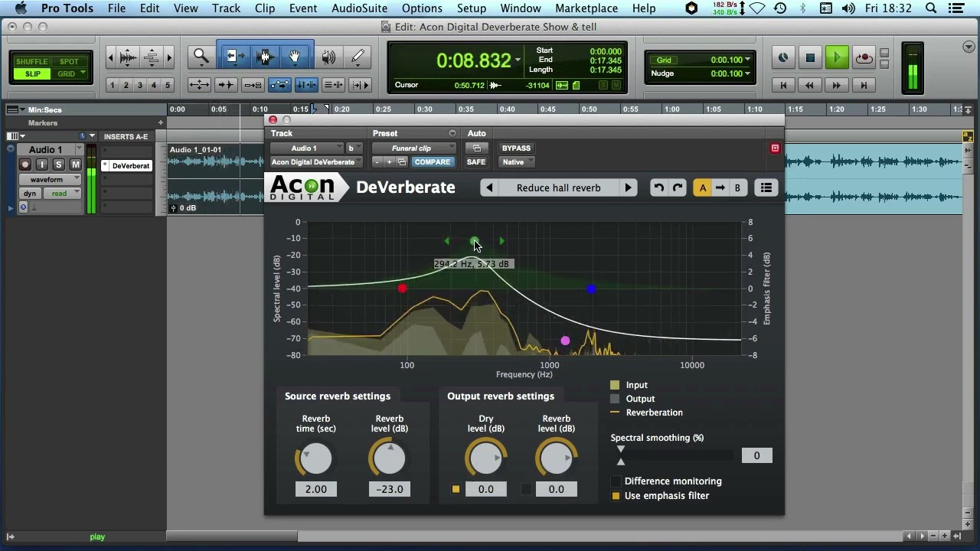Image resolution: width=980 pixels, height=551 pixels.
Task: Mute the Audio 1 track
Action: pos(75,165)
